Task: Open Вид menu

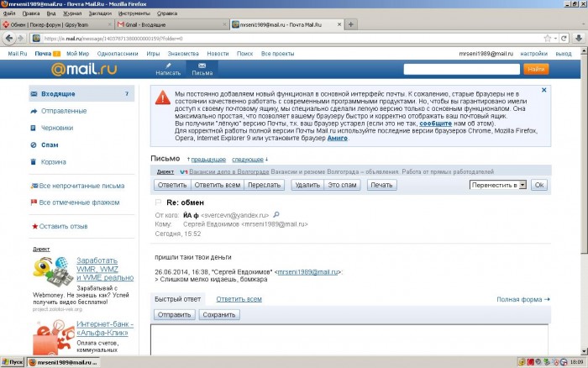Action: (x=51, y=13)
